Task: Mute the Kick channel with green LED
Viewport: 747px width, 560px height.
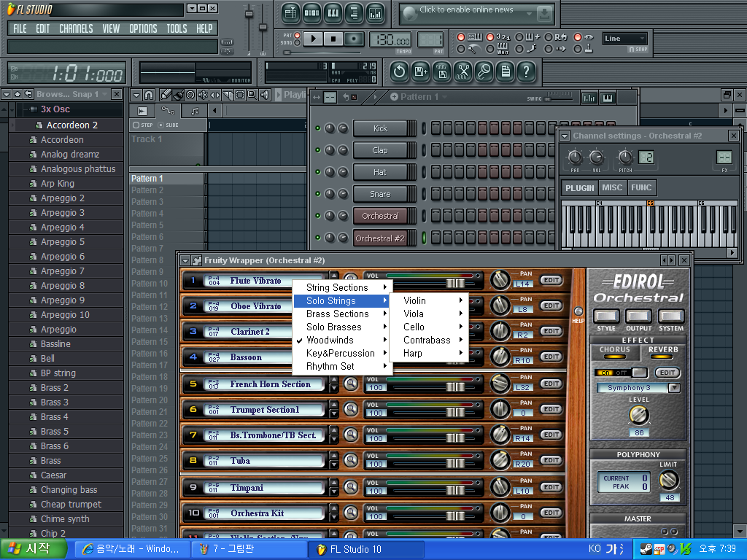Action: click(x=318, y=128)
